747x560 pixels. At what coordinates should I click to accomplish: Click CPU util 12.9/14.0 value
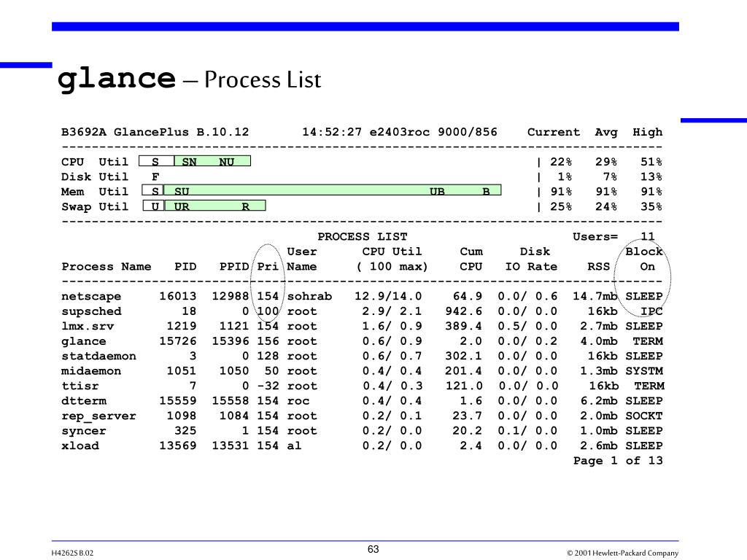coord(388,296)
